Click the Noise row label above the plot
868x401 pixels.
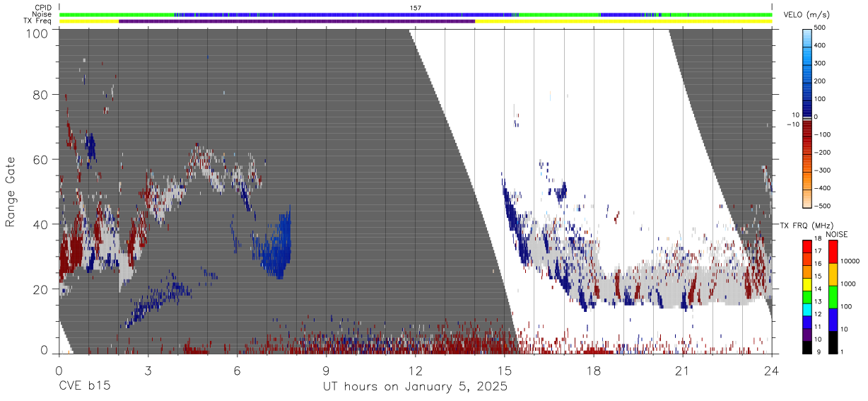tap(42, 14)
